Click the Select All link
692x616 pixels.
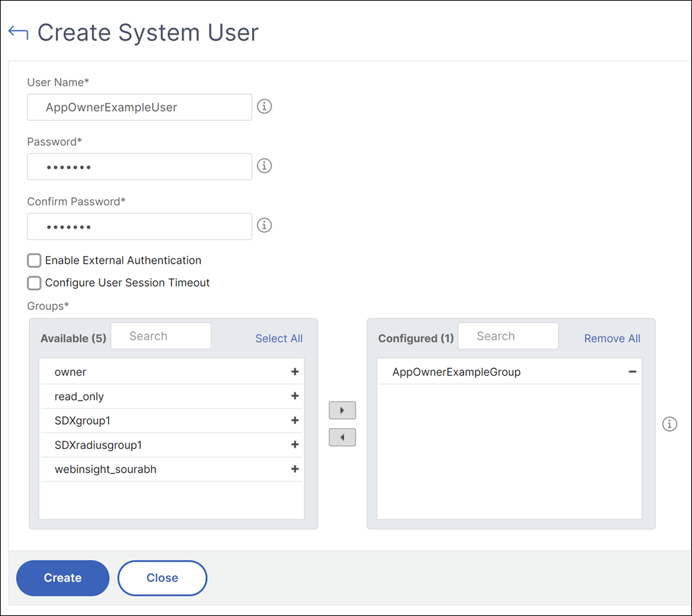pos(279,338)
